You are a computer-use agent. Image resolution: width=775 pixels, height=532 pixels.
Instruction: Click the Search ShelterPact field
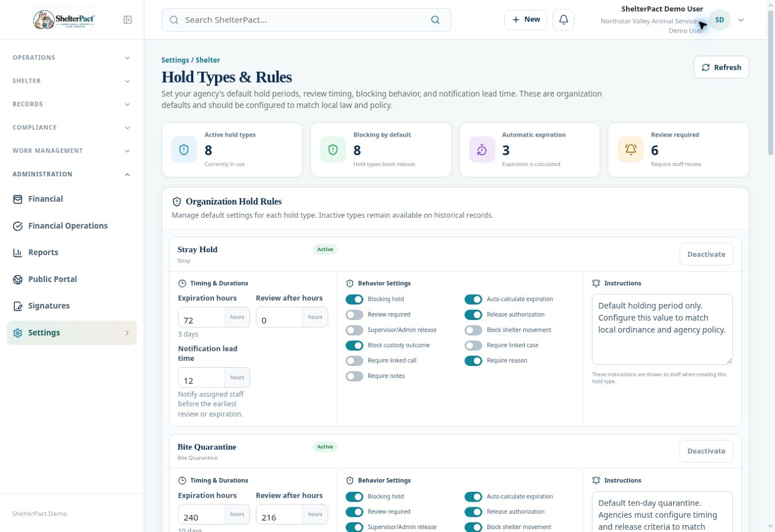pyautogui.click(x=306, y=20)
